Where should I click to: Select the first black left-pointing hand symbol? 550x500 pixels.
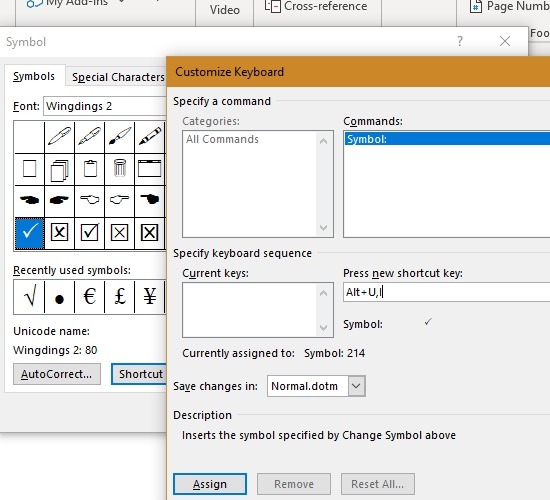29,200
